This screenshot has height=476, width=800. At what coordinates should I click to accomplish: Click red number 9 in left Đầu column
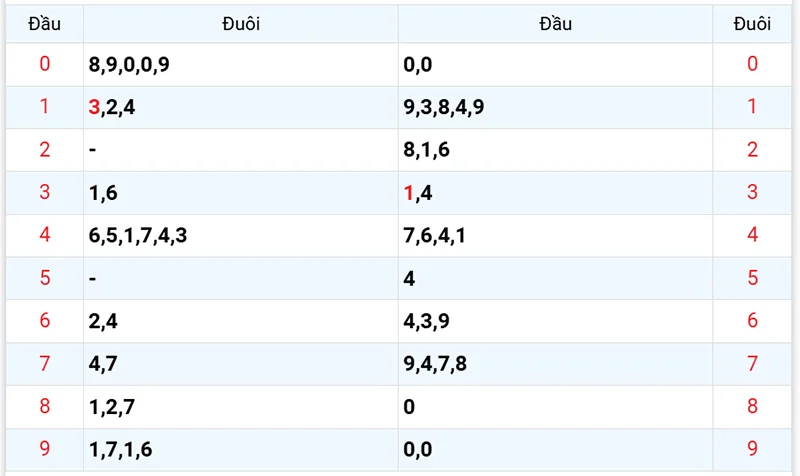43,450
